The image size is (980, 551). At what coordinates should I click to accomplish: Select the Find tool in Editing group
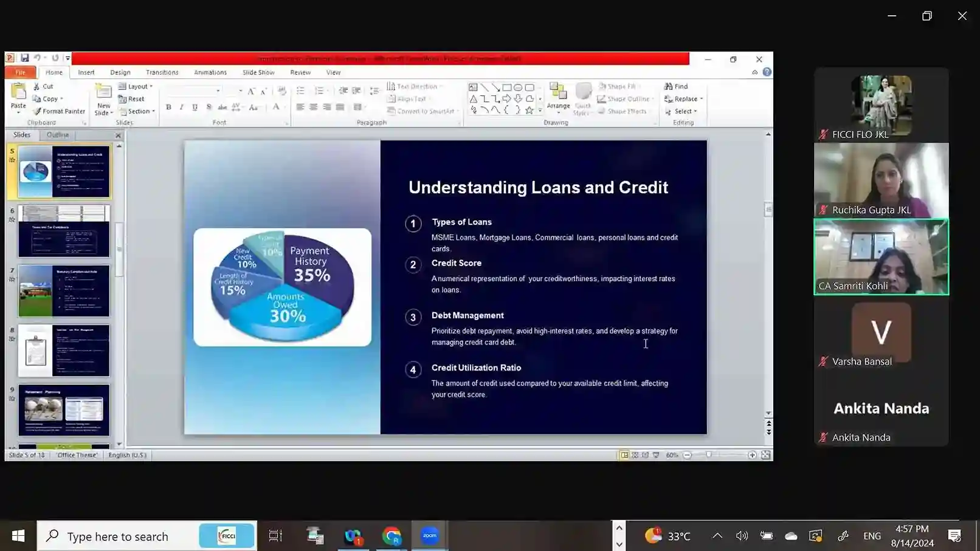click(676, 86)
